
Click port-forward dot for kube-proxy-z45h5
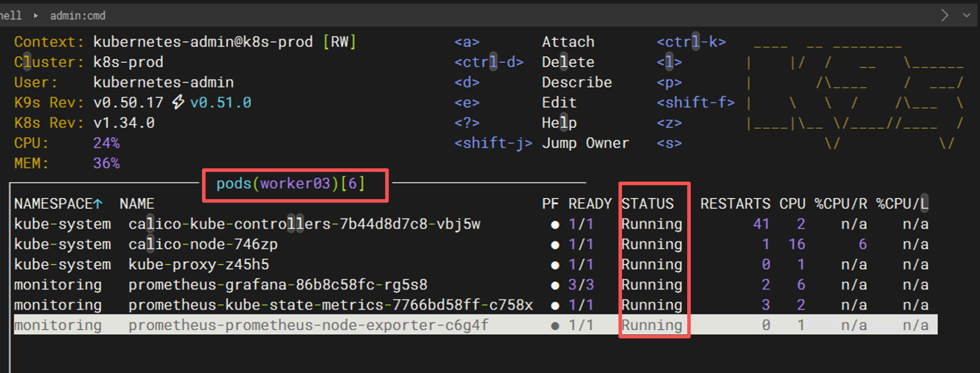(555, 265)
